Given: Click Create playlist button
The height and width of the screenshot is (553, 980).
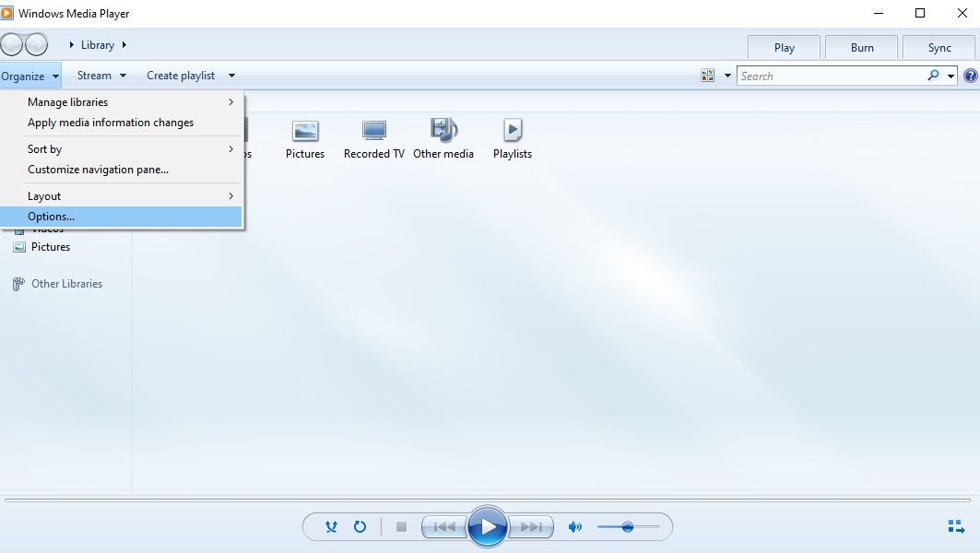Looking at the screenshot, I should click(x=181, y=76).
